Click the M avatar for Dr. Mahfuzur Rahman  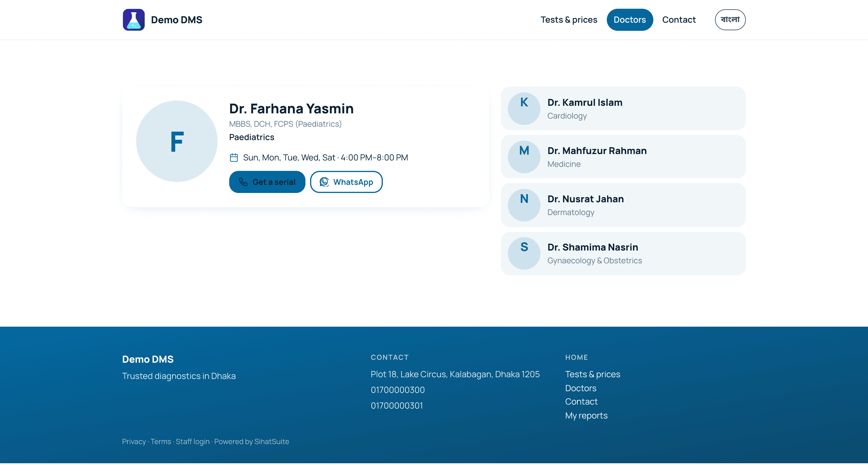point(524,157)
